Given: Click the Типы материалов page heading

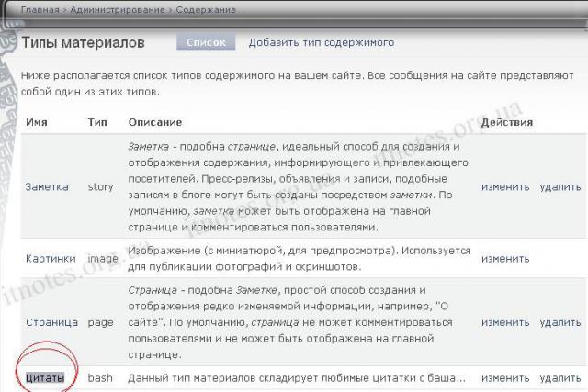Looking at the screenshot, I should click(83, 42).
